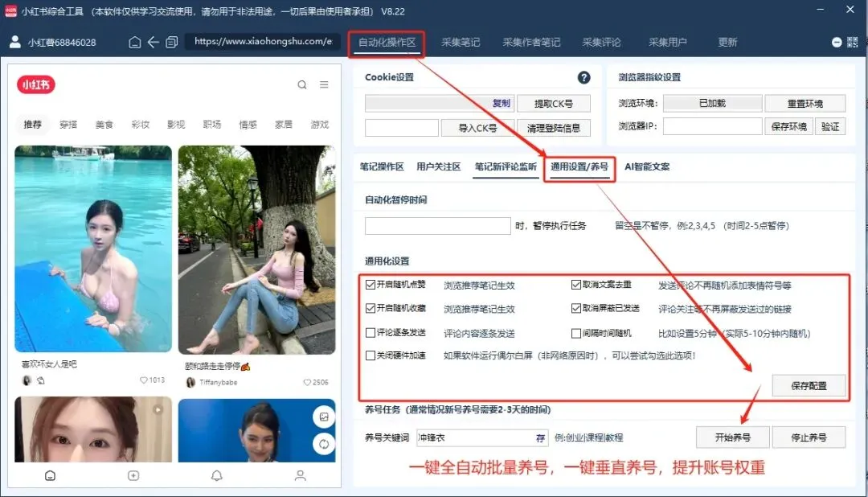Click the 小红书 logo icon
This screenshot has height=497, width=868.
[x=35, y=84]
